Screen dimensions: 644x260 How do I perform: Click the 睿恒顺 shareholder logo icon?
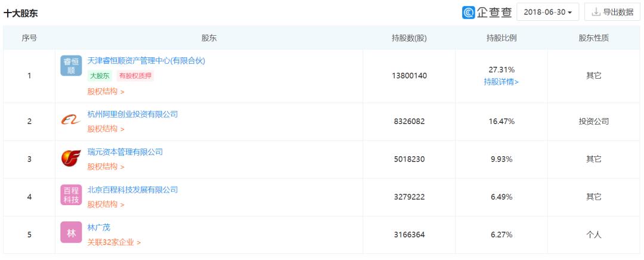71,66
